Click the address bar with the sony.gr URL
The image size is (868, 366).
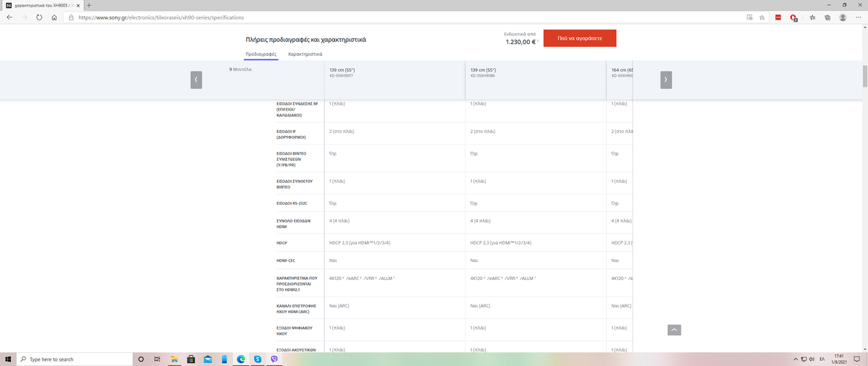[362, 17]
